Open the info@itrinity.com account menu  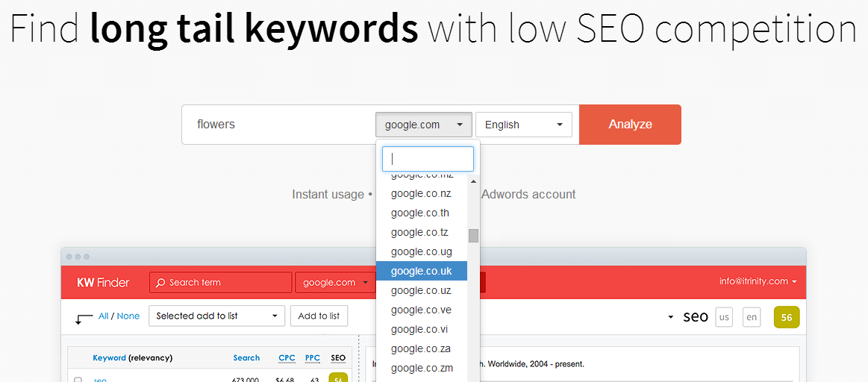(x=758, y=281)
